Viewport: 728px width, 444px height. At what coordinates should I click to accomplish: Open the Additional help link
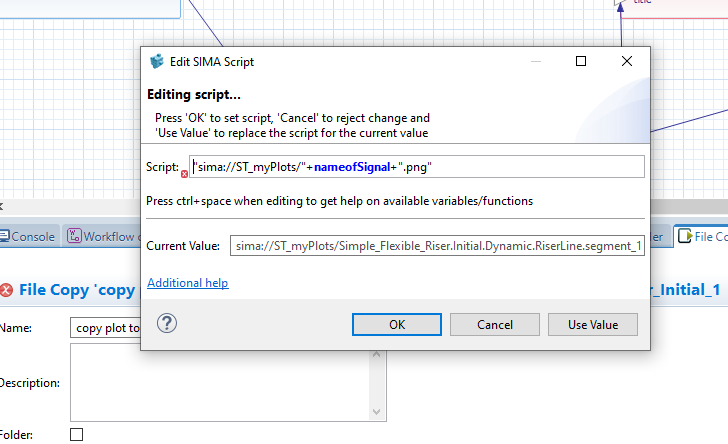click(187, 283)
